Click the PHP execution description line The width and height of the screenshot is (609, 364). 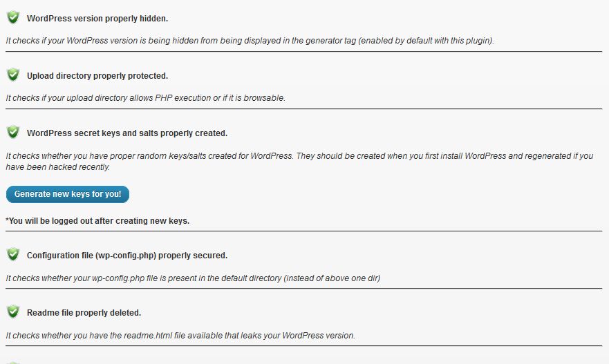coord(146,98)
